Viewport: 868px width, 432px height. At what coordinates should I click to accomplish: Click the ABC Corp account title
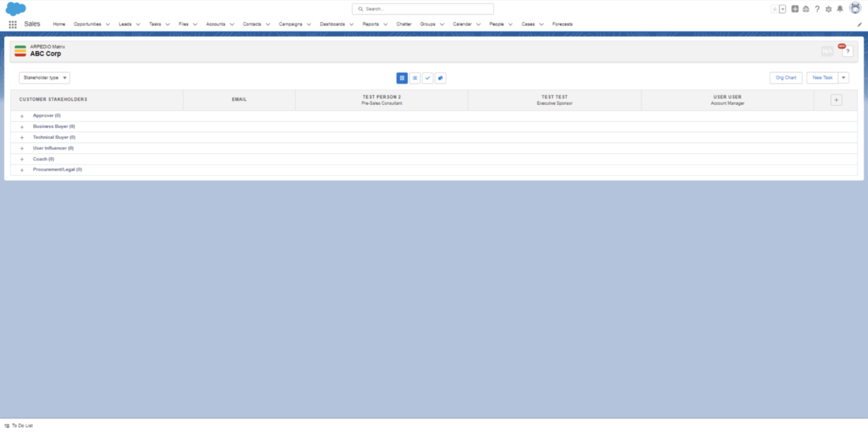[x=45, y=54]
